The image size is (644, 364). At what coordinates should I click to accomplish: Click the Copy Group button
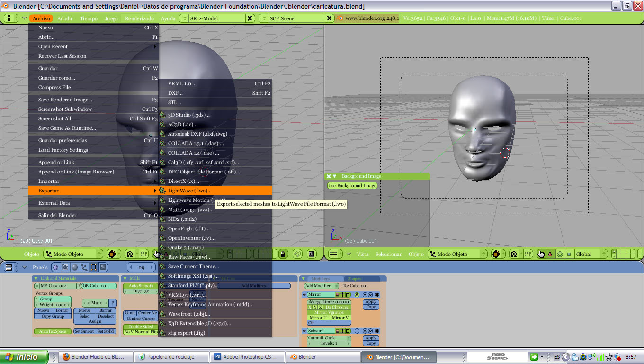point(53,316)
